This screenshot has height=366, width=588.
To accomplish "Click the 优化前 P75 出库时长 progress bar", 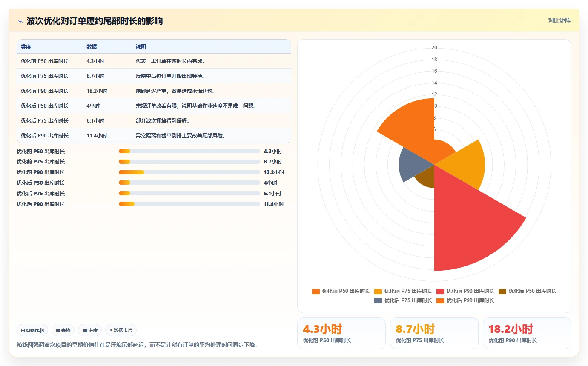I will [189, 162].
